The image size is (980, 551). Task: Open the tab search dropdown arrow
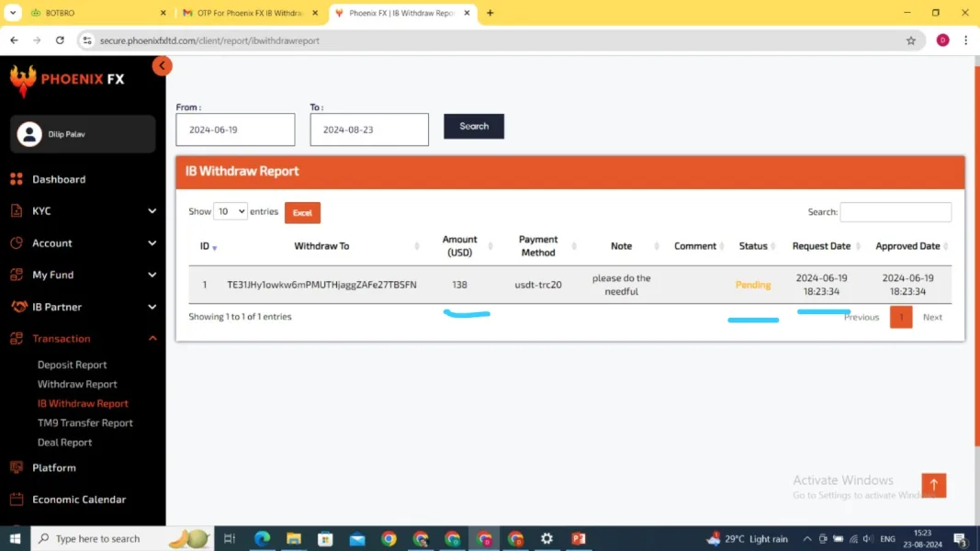click(x=13, y=13)
